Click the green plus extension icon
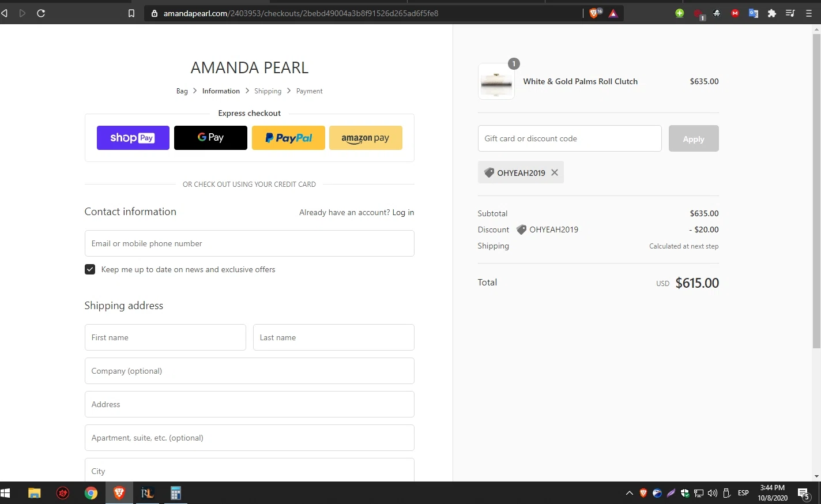Image resolution: width=821 pixels, height=504 pixels. [x=680, y=13]
